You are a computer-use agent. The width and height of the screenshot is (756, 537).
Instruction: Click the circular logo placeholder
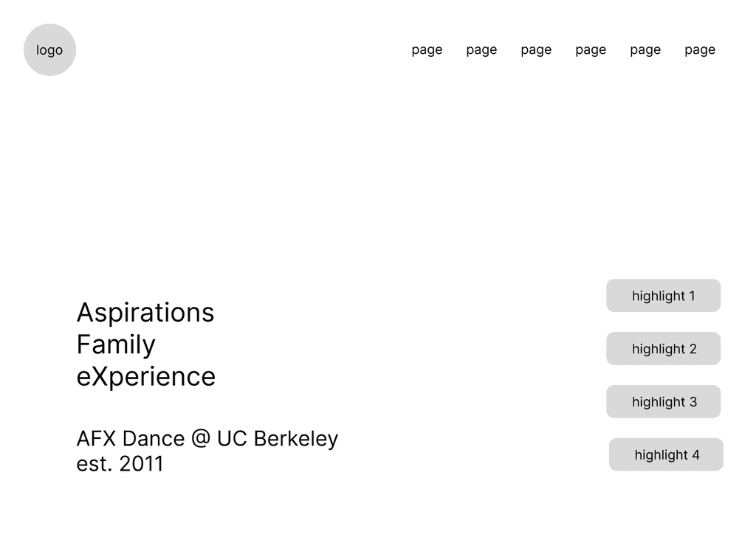click(49, 50)
